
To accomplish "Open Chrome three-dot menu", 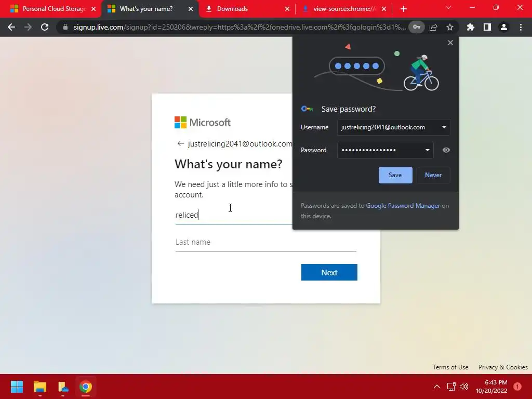I will pyautogui.click(x=521, y=27).
